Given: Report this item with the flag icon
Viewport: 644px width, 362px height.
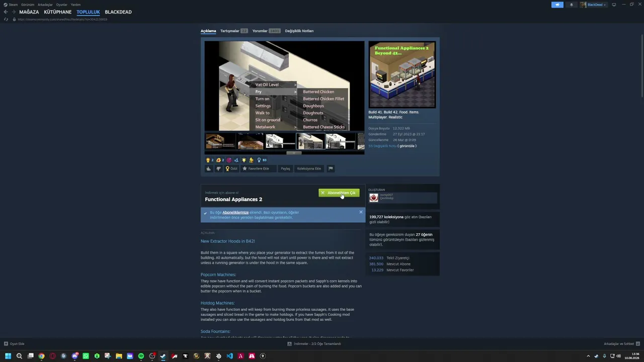Looking at the screenshot, I should click(x=331, y=168).
